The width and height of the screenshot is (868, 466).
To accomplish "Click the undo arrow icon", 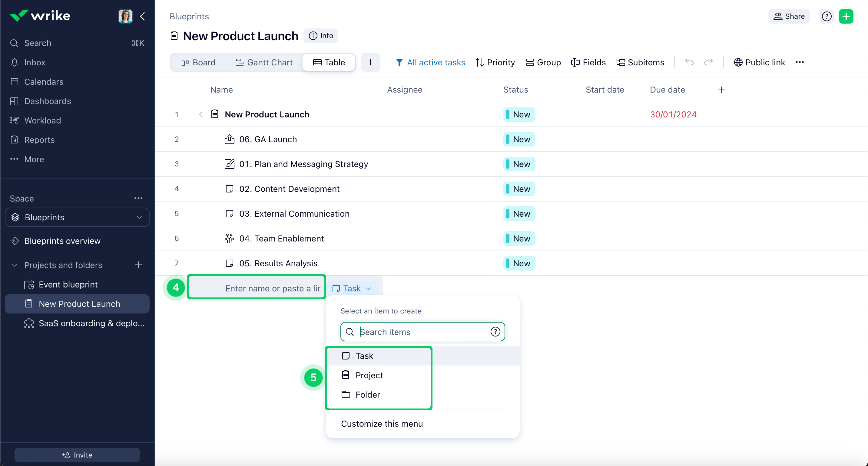I will [689, 62].
